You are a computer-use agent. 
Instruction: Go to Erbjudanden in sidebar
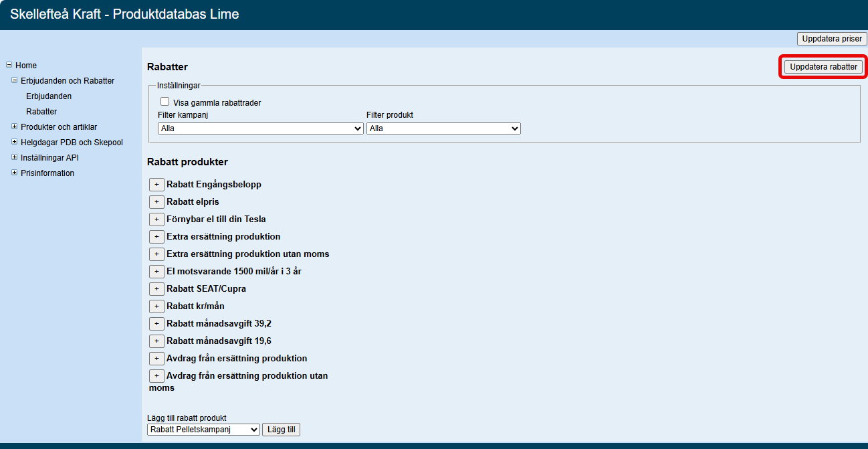coord(49,96)
